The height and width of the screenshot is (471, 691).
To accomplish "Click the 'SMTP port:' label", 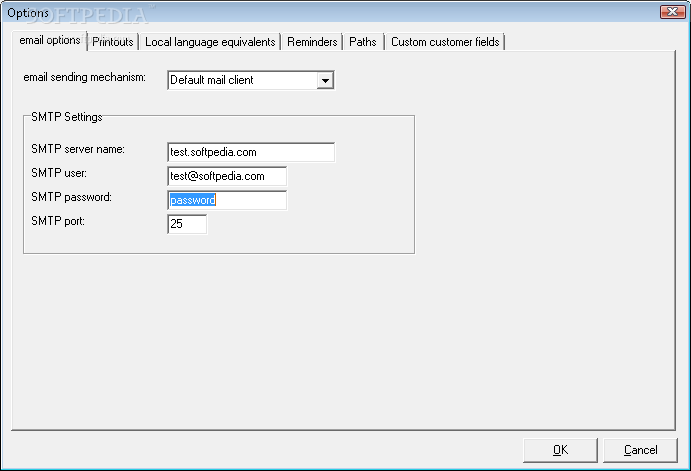I will pos(58,220).
